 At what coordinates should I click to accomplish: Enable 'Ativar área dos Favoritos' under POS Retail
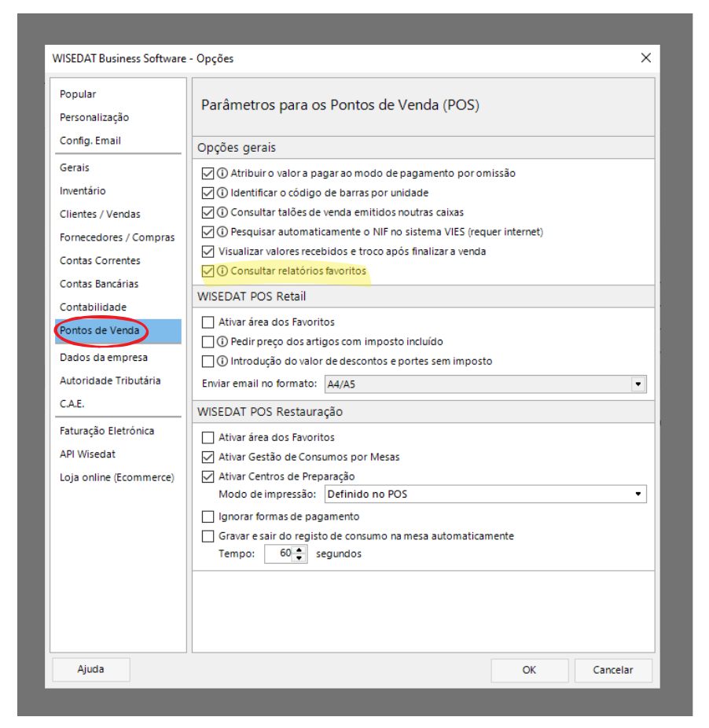tap(208, 322)
